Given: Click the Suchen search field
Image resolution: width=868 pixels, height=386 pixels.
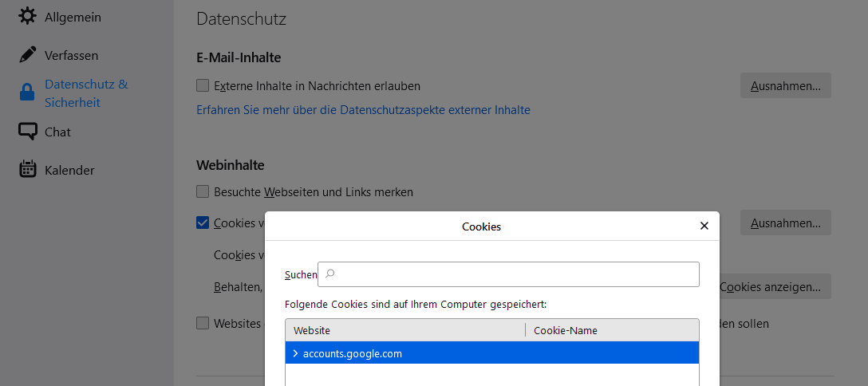Looking at the screenshot, I should tap(508, 274).
